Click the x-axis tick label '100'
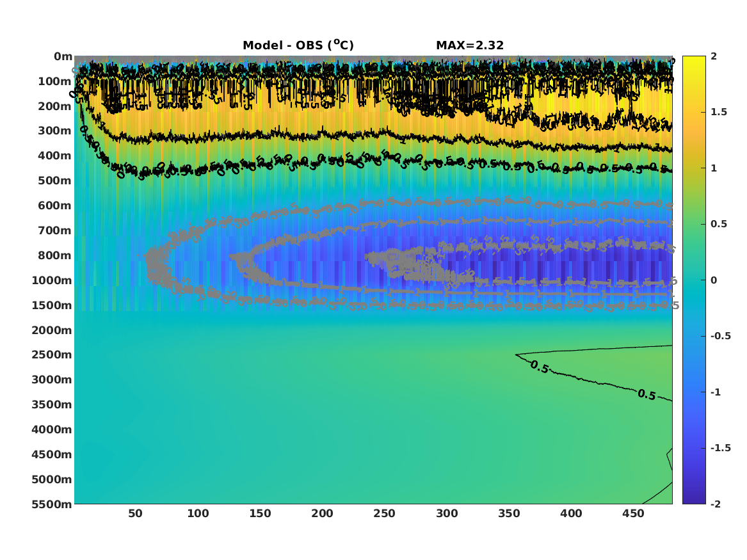The height and width of the screenshot is (560, 747). [198, 513]
